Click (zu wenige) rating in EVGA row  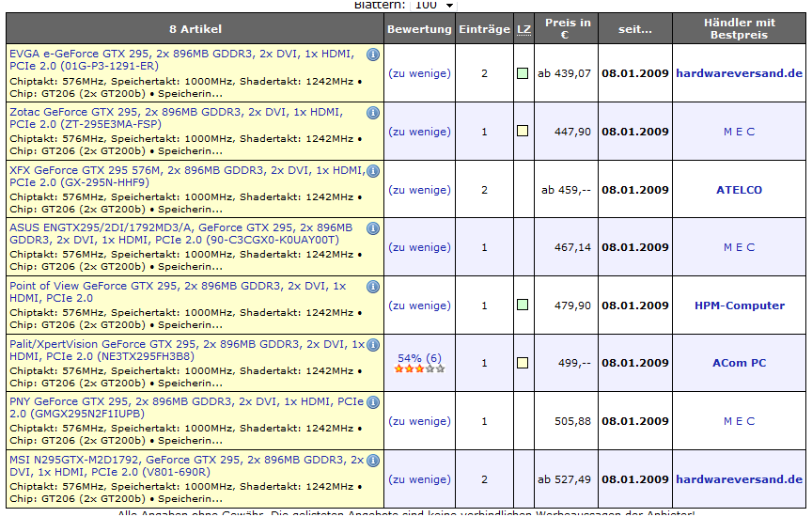pyautogui.click(x=419, y=73)
